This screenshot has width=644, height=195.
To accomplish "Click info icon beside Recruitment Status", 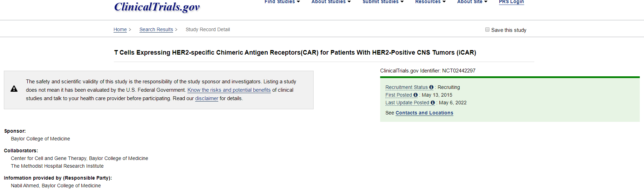I will pos(431,87).
